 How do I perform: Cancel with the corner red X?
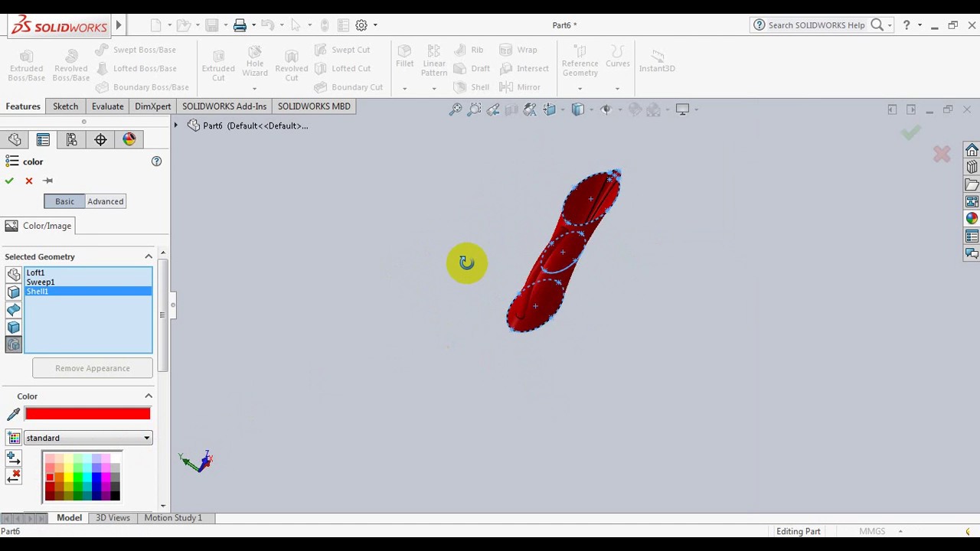(942, 154)
